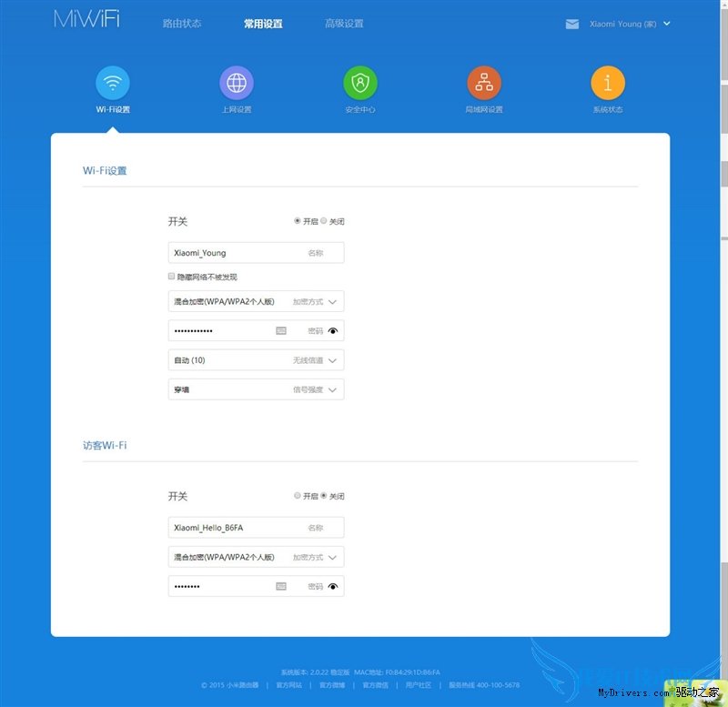
Task: Open virtual keyboard for guest Wi-Fi password
Action: point(281,586)
